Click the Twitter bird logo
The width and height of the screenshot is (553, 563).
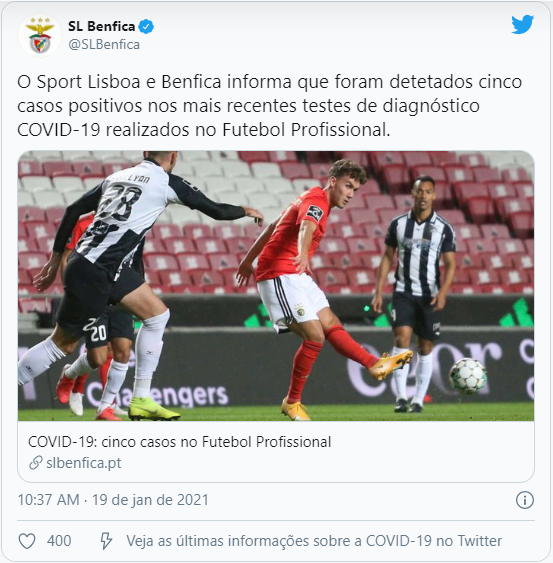tap(522, 25)
